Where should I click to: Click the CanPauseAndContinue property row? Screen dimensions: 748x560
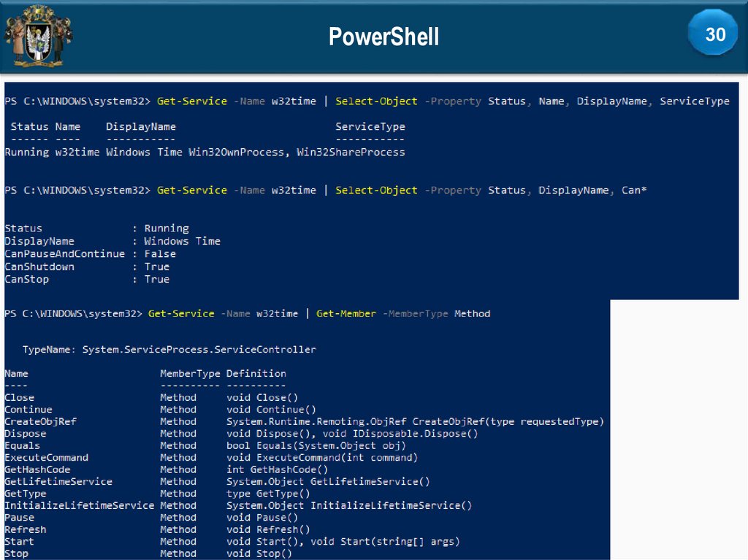point(90,254)
